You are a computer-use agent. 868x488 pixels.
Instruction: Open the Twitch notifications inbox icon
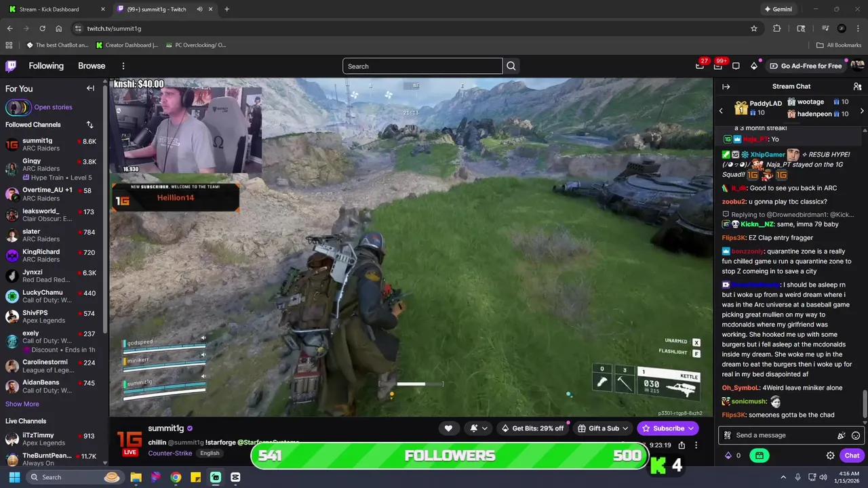tap(718, 66)
